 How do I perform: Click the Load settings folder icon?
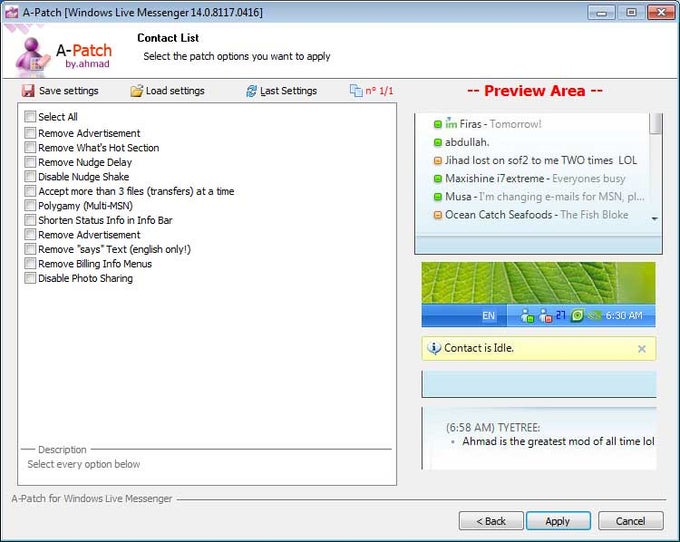(x=137, y=91)
